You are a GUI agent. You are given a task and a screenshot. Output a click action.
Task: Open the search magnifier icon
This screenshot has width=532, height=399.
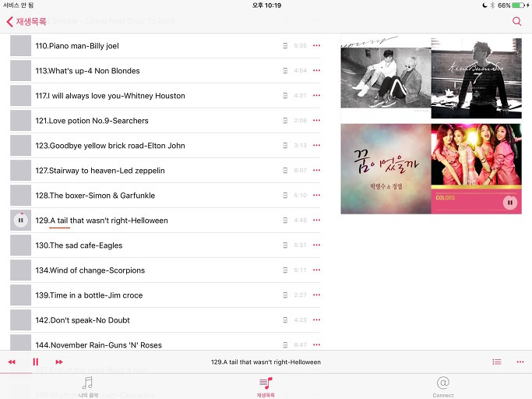(x=516, y=21)
